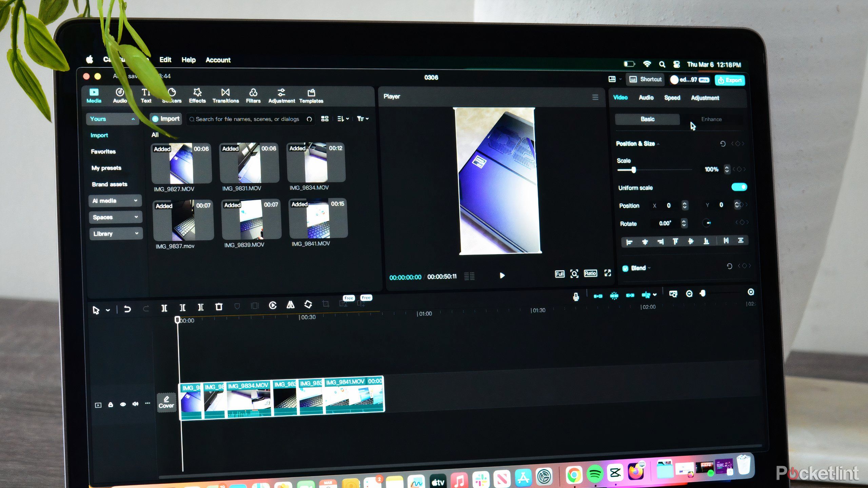Start a voiceover with the microphone icon
This screenshot has width=868, height=488.
point(576,296)
